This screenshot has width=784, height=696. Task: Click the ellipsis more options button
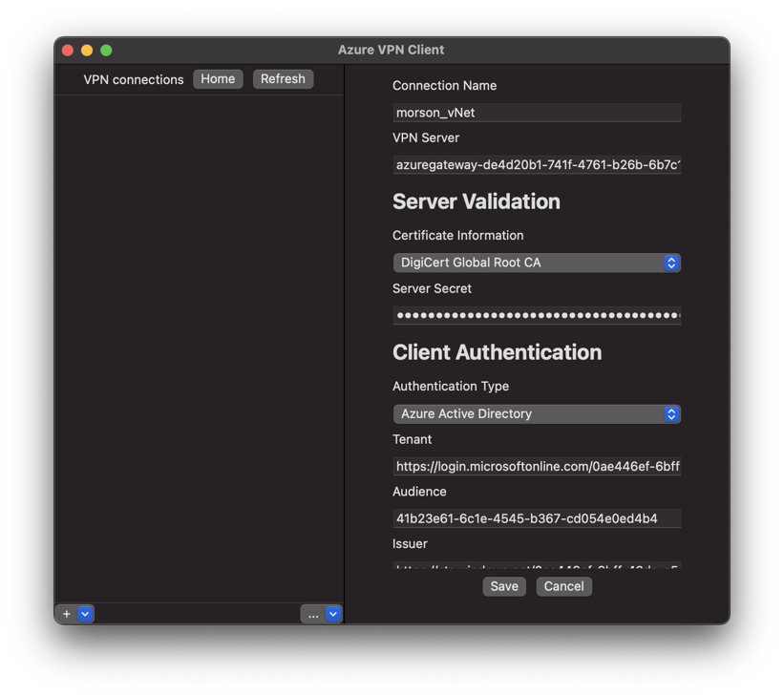pos(313,614)
